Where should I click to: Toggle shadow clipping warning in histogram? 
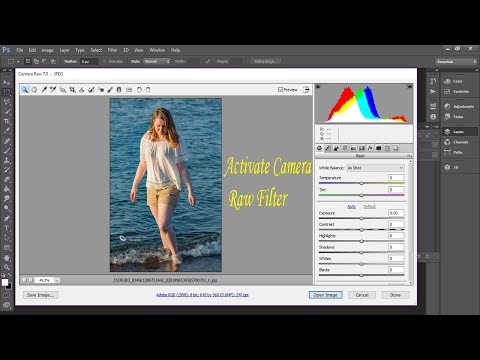click(318, 87)
